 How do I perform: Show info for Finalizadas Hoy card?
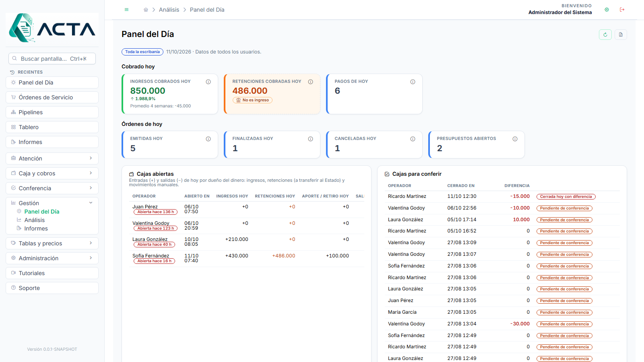[311, 139]
